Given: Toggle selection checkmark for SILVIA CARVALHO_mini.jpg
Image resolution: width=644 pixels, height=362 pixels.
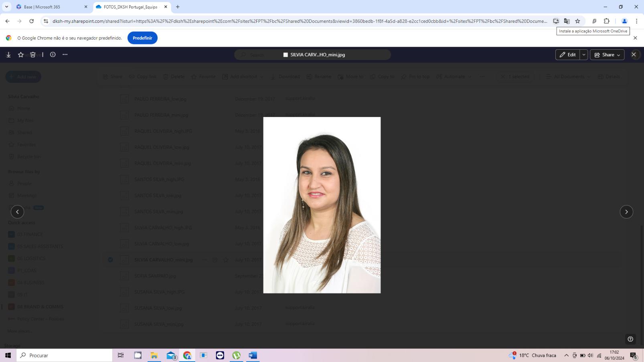Looking at the screenshot, I should pos(110,260).
